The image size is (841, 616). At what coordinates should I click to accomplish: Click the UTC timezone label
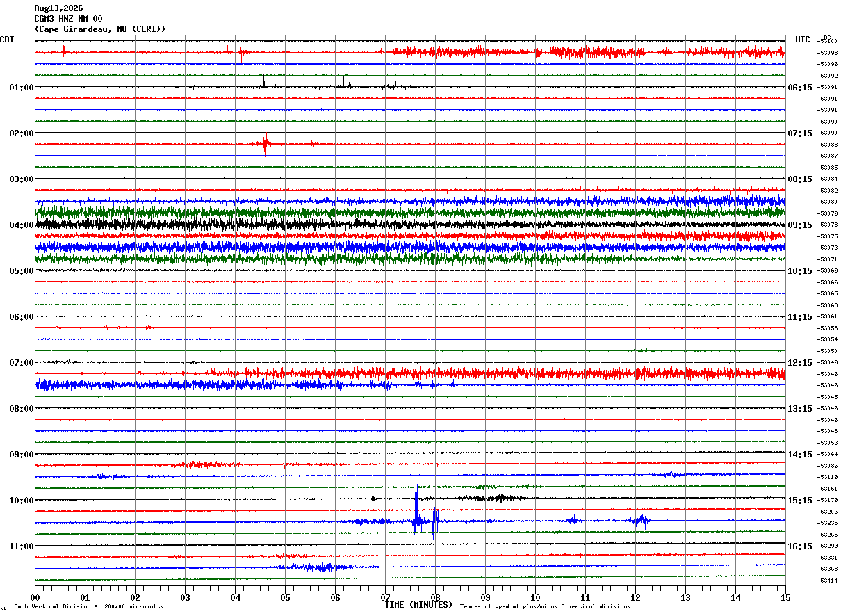coord(803,40)
